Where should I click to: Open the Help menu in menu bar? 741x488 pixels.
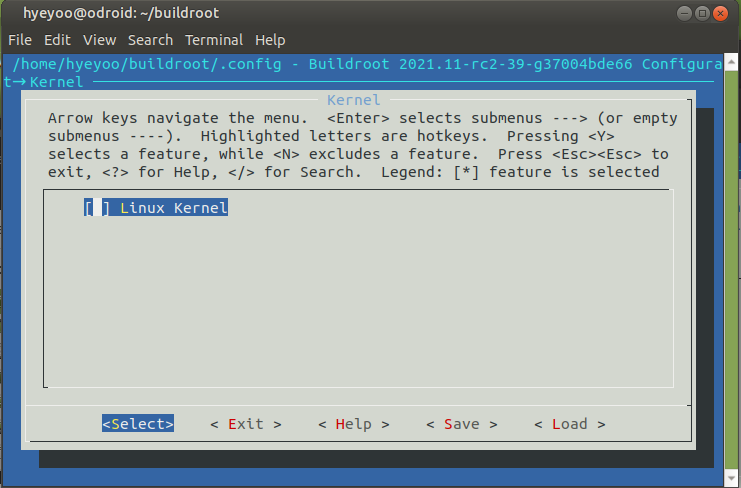pos(270,40)
